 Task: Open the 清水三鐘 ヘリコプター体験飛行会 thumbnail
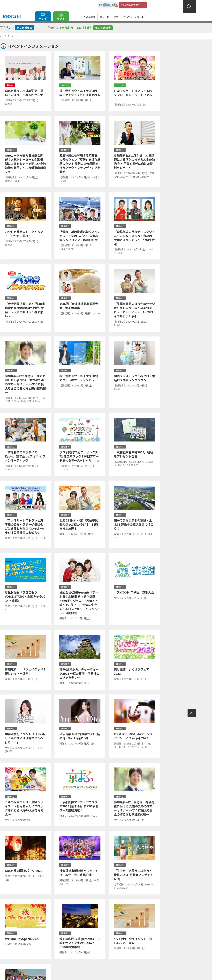pyautogui.click(x=80, y=209)
